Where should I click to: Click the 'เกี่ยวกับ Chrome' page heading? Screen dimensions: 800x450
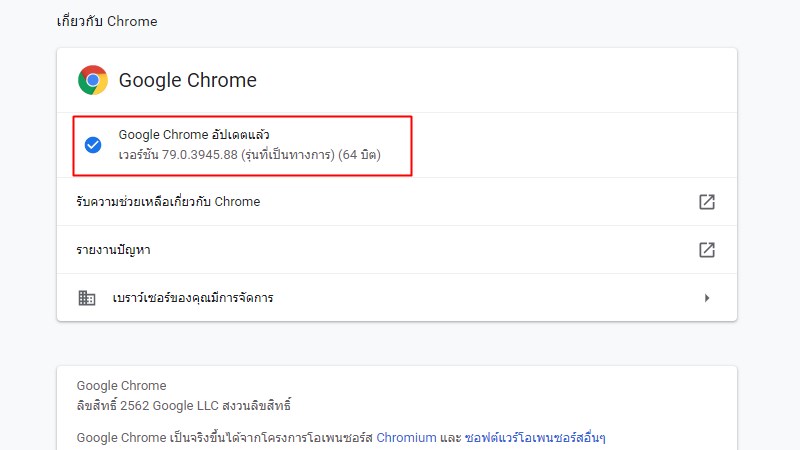click(x=107, y=21)
